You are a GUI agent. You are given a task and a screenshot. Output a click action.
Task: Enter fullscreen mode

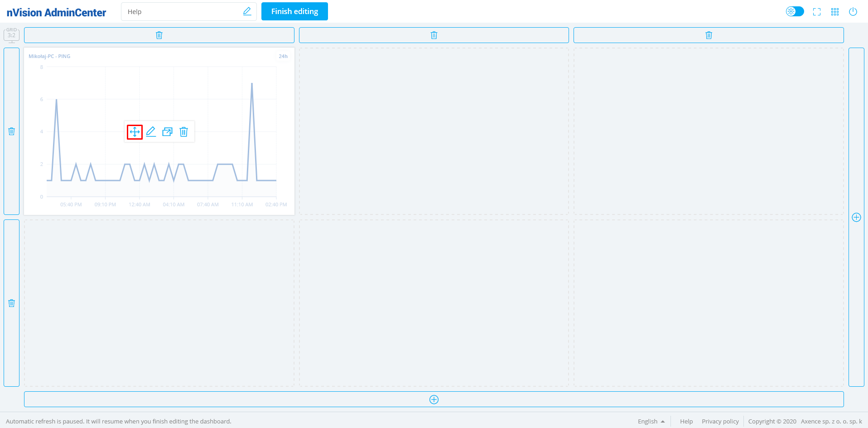pyautogui.click(x=817, y=12)
